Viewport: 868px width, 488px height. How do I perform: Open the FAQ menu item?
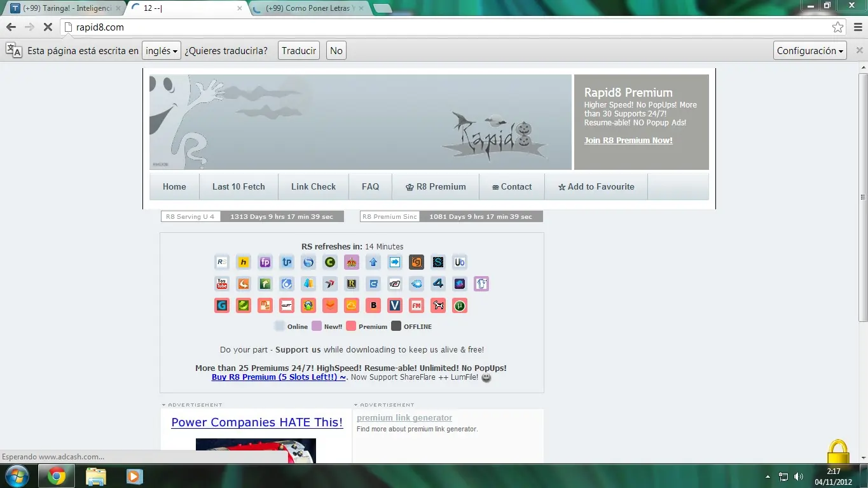click(x=370, y=186)
